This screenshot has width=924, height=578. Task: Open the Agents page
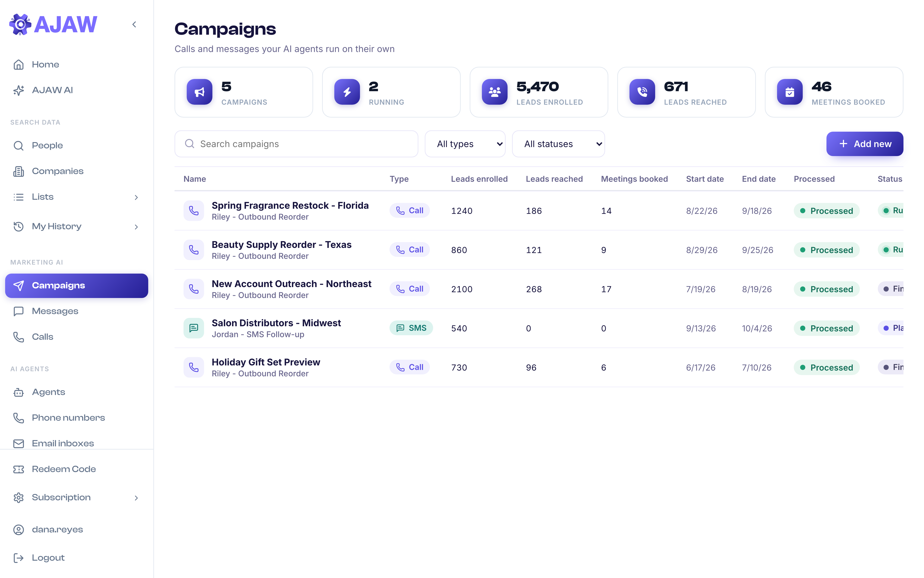76,392
